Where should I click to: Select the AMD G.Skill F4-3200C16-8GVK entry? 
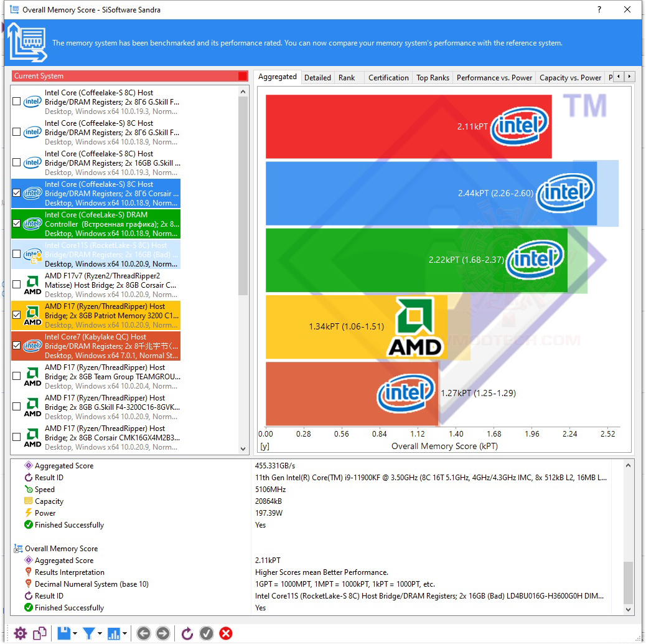[x=96, y=407]
